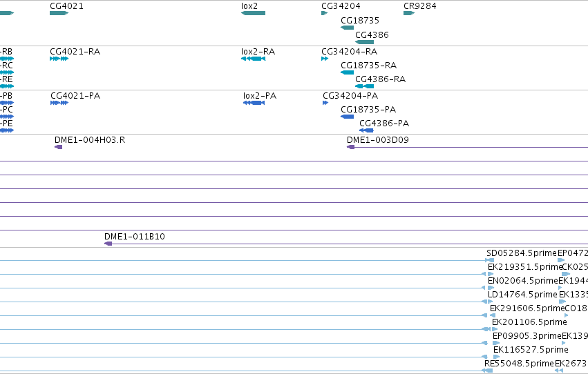
Task: Select the CG34204 gene glyph
Action: [x=324, y=13]
